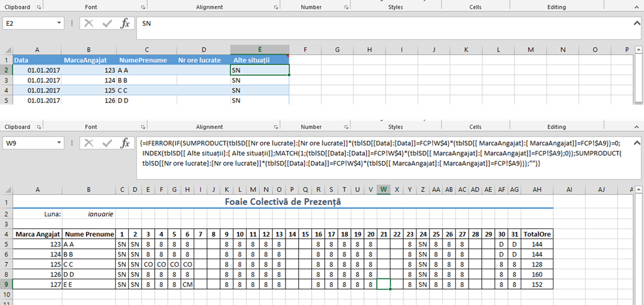Click the Select All corner of the bottom sheet
This screenshot has width=644, height=305.
pyautogui.click(x=6, y=189)
